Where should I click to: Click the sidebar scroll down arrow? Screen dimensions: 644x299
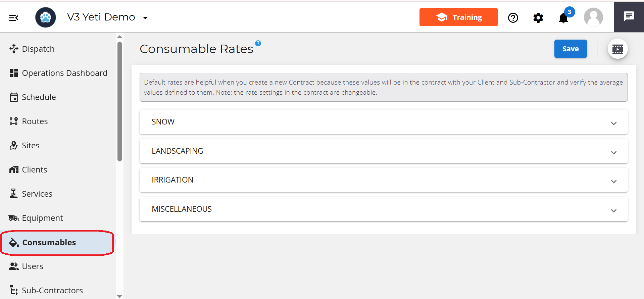pyautogui.click(x=119, y=296)
